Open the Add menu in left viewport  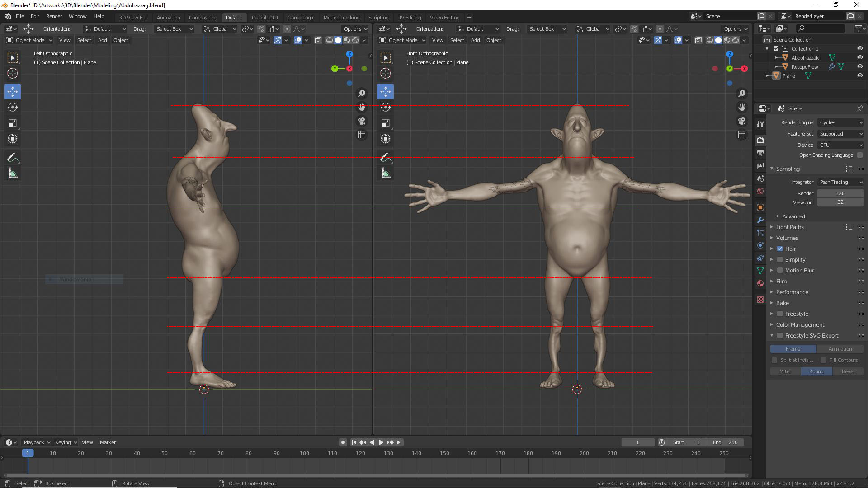(103, 40)
